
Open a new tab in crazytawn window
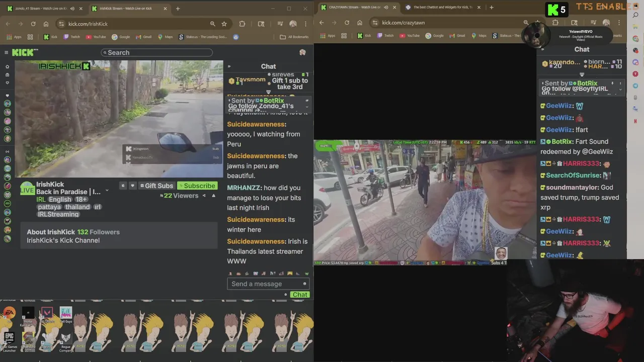click(492, 8)
